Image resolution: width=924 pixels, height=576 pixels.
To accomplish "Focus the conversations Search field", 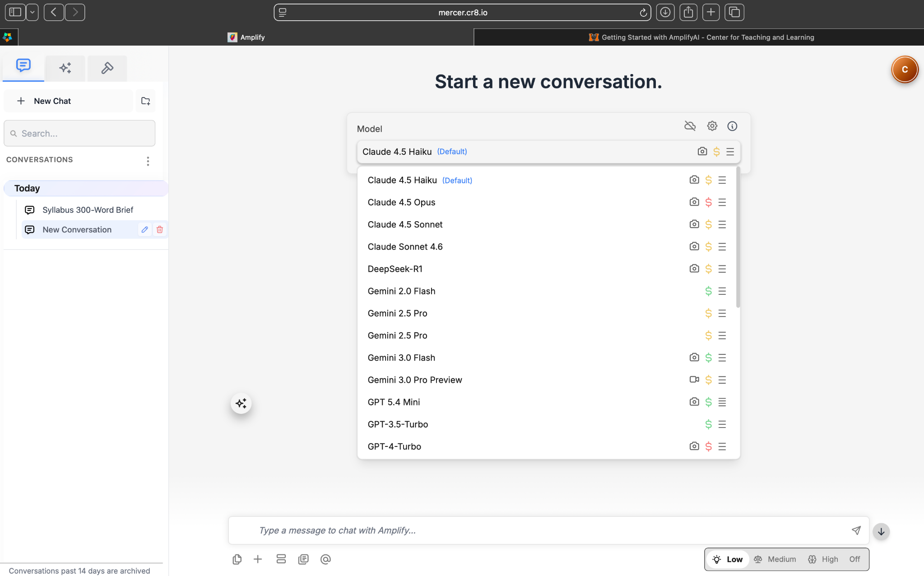I will 79,133.
